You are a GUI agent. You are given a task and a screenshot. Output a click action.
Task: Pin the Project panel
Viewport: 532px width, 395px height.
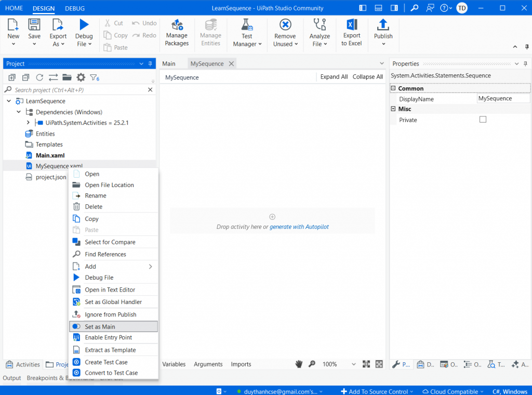150,63
